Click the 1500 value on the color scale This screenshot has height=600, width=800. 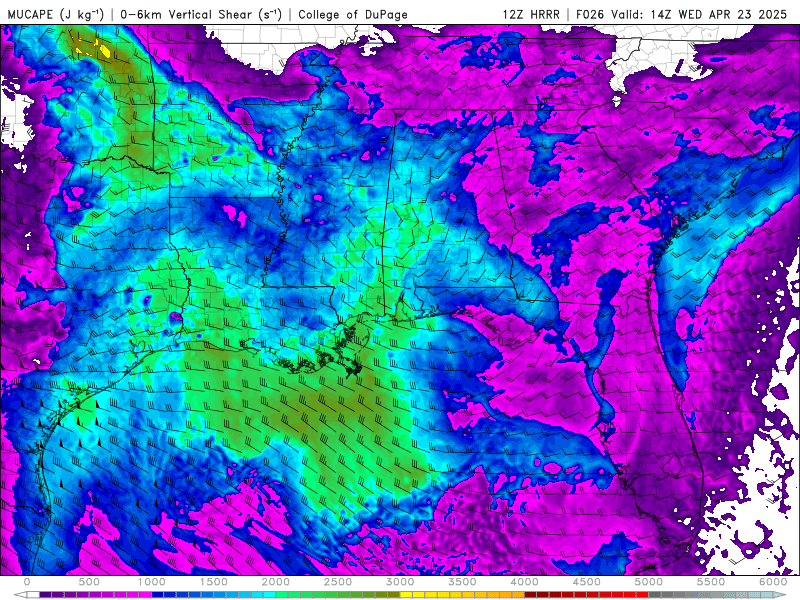click(213, 582)
